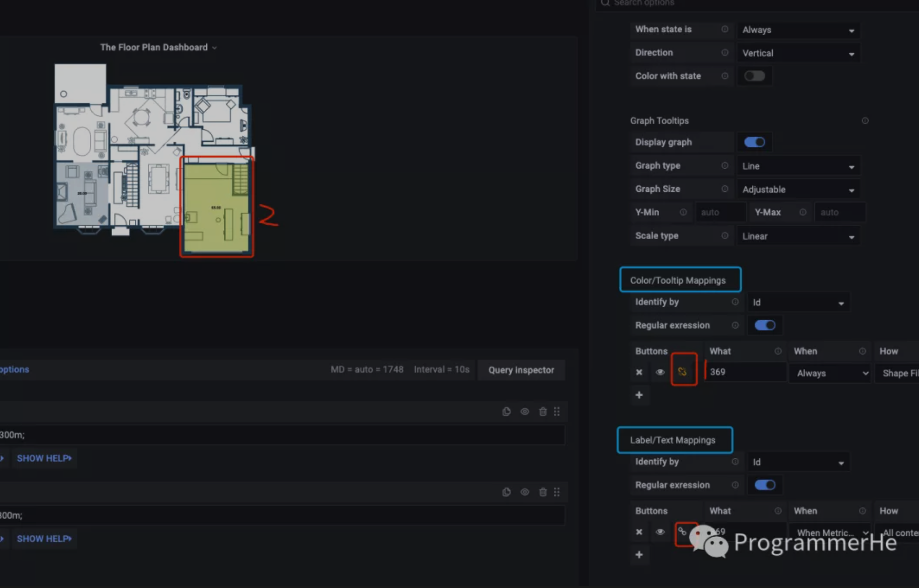Click the Search options field
919x588 pixels.
click(x=756, y=4)
